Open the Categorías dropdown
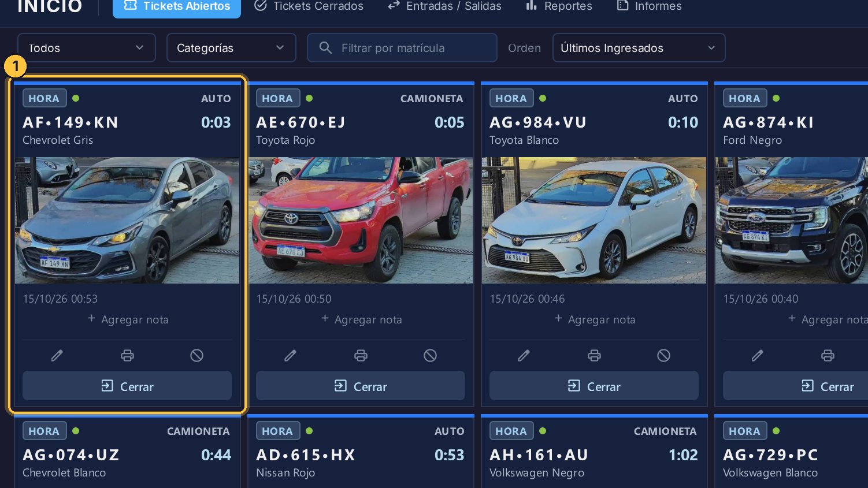The width and height of the screenshot is (868, 488). [x=231, y=48]
